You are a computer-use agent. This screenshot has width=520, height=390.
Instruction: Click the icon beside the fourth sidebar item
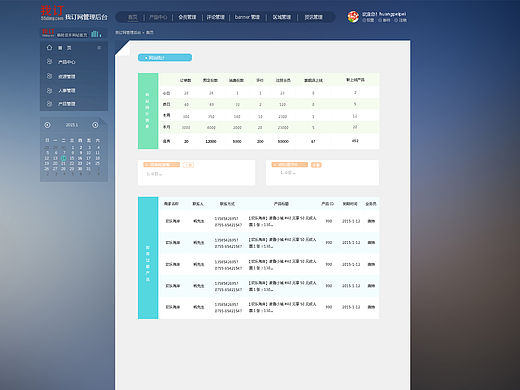[49, 90]
